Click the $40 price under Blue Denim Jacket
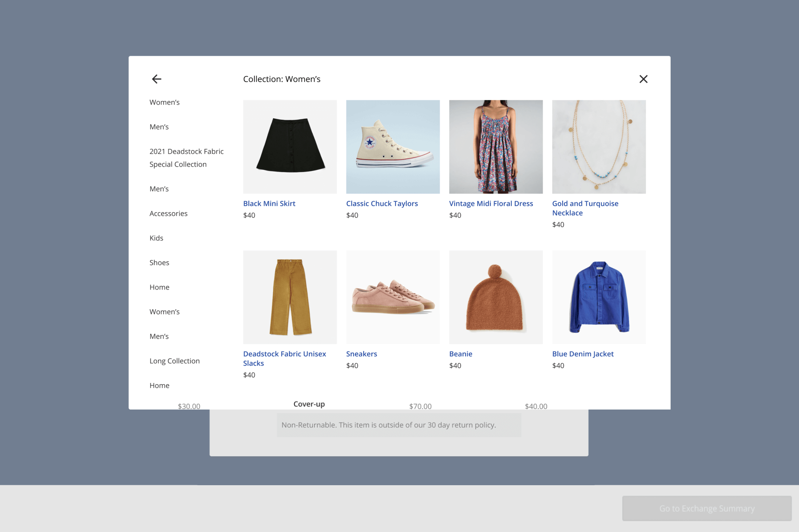This screenshot has width=799, height=532. pyautogui.click(x=558, y=366)
